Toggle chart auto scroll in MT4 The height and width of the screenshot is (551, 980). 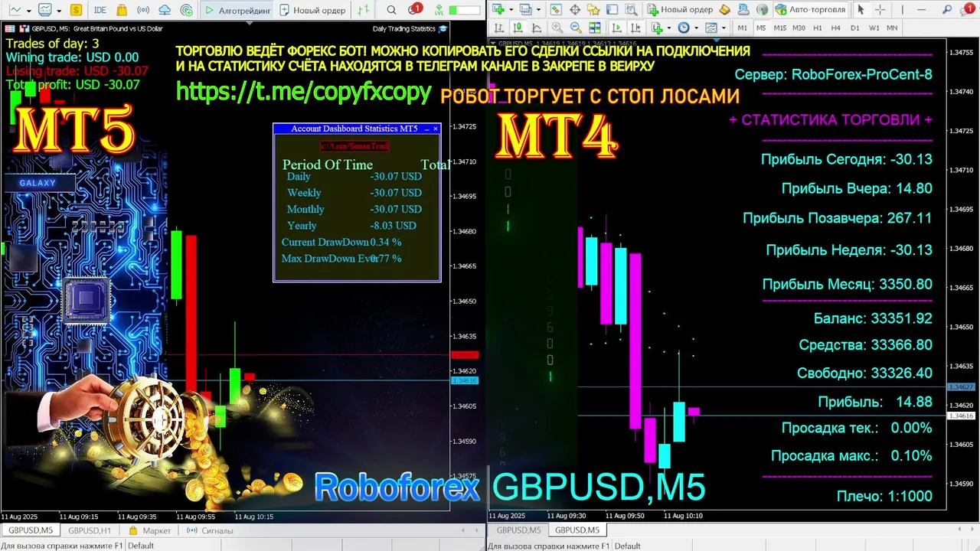[x=616, y=28]
